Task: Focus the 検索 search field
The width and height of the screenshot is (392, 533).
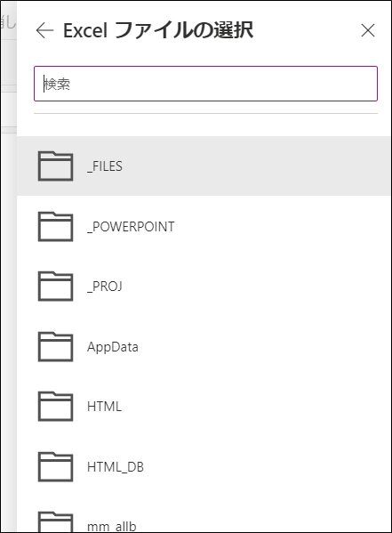Action: (205, 84)
